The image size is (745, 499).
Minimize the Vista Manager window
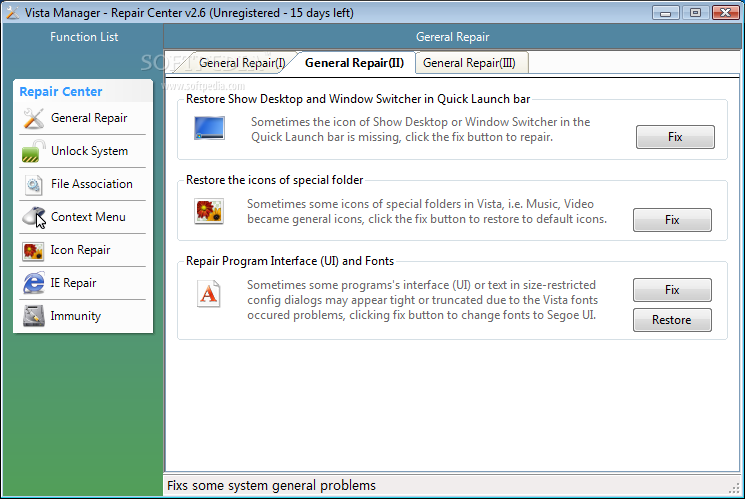pos(666,13)
